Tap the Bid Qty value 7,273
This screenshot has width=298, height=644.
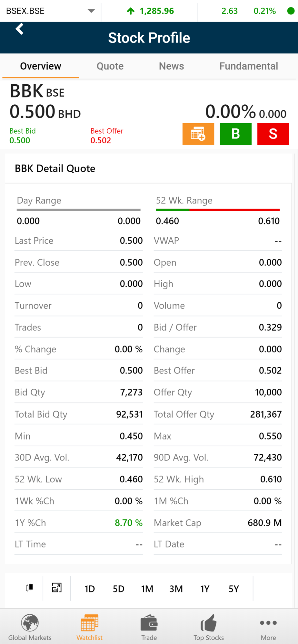(x=131, y=392)
